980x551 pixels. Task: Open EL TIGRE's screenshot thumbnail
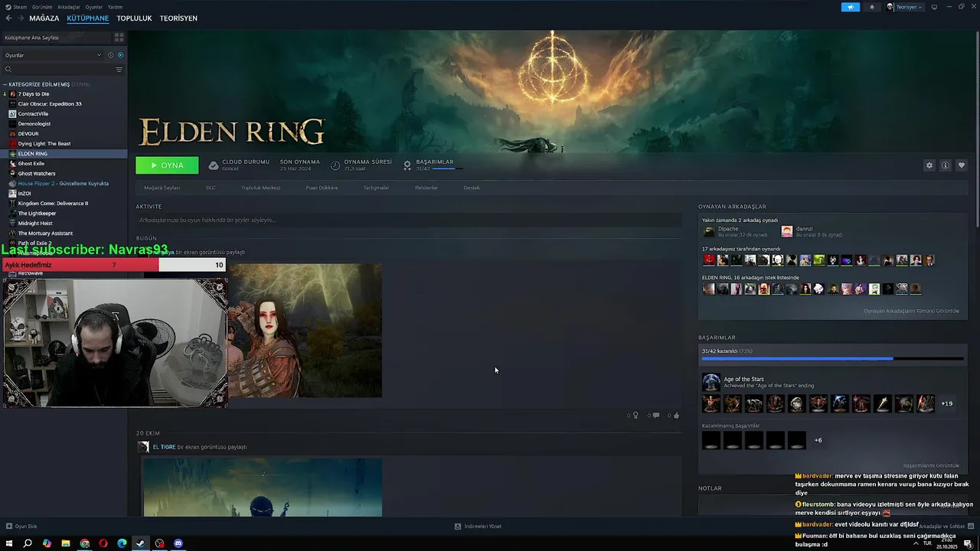[263, 487]
